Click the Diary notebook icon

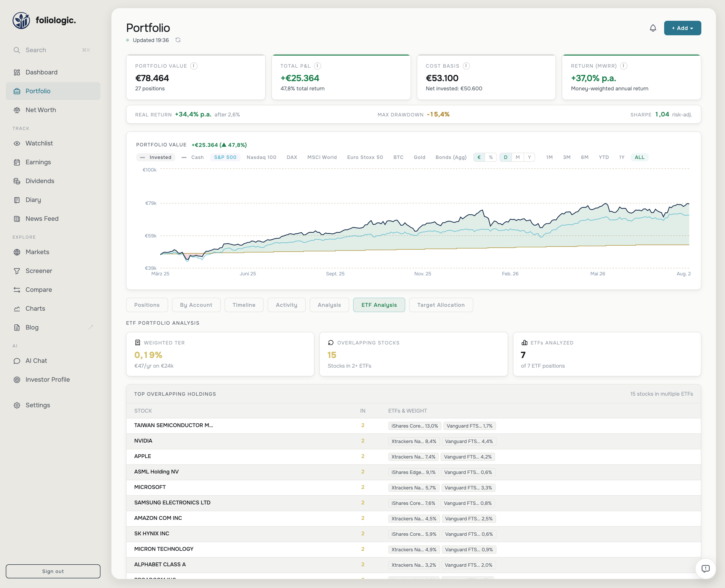[17, 200]
